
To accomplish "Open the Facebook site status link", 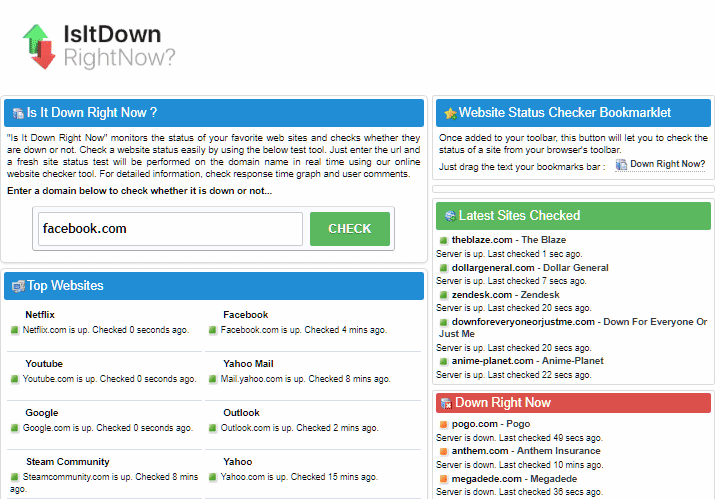I will tap(245, 315).
